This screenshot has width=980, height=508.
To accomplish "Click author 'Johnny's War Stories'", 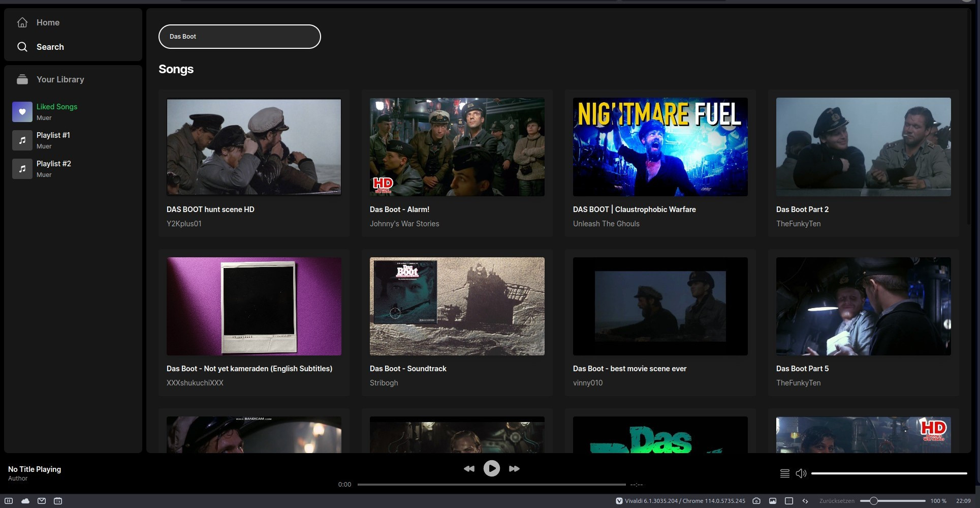I will click(404, 224).
